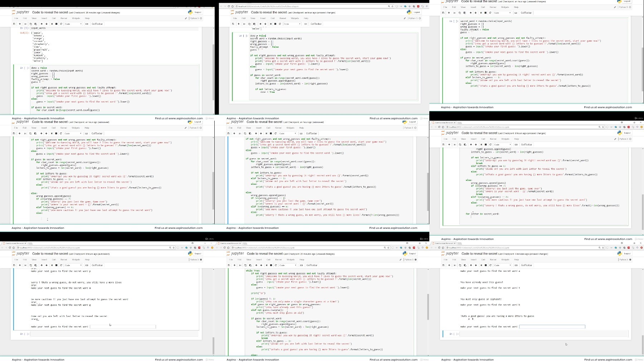Screen dimensions: 644x362
Task: Click Logout in the top-left notebook
Action: point(198,12)
